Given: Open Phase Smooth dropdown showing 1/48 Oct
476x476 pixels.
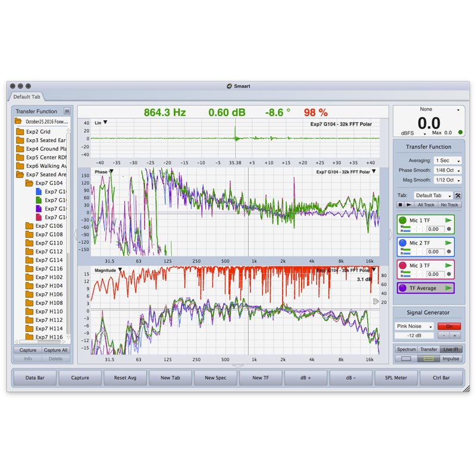Looking at the screenshot, I should pyautogui.click(x=447, y=170).
